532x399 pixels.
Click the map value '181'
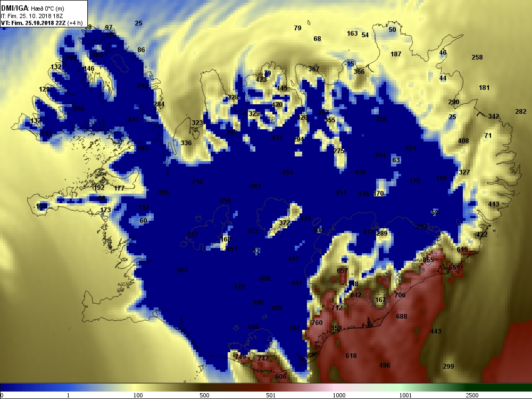[484, 88]
